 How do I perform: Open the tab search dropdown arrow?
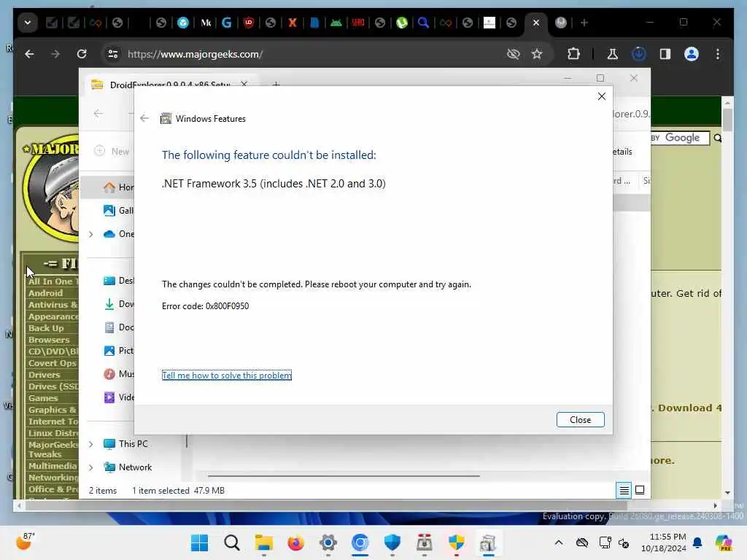pos(28,23)
